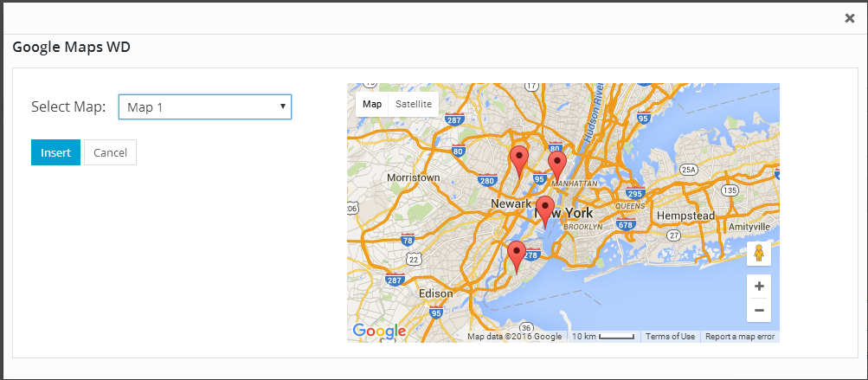Click the red marker next to 278 shield

pos(517,257)
